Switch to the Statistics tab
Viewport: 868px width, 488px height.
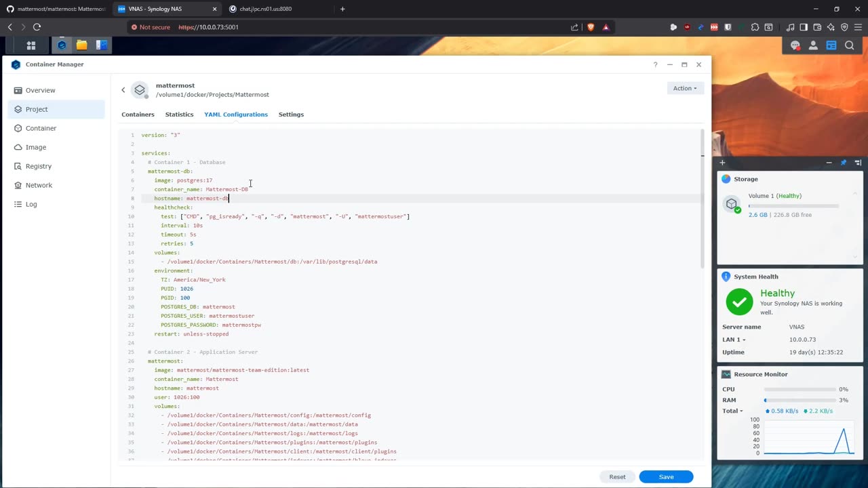(179, 115)
